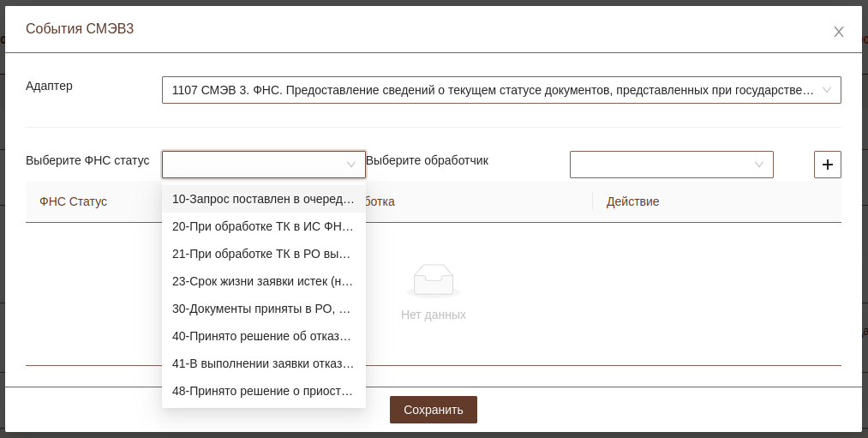Screen dimensions: 868x438
Task: Open the Выберите обработчик dropdown
Action: [x=662, y=165]
